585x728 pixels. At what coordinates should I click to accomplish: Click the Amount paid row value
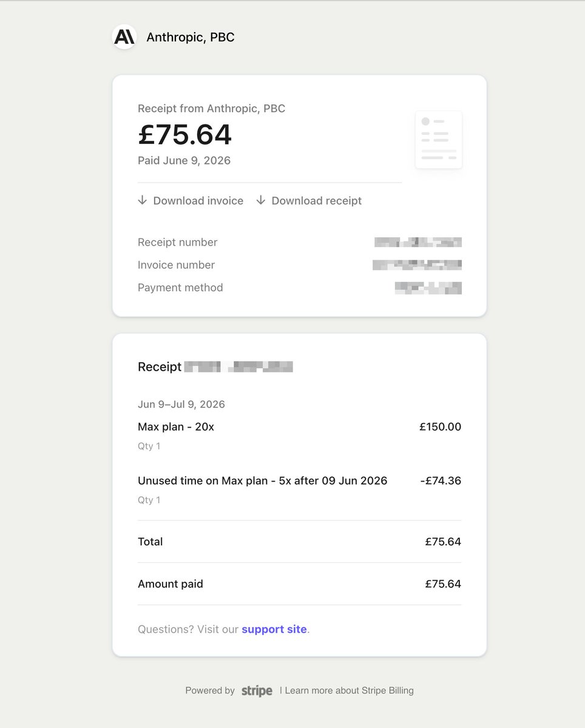[443, 584]
